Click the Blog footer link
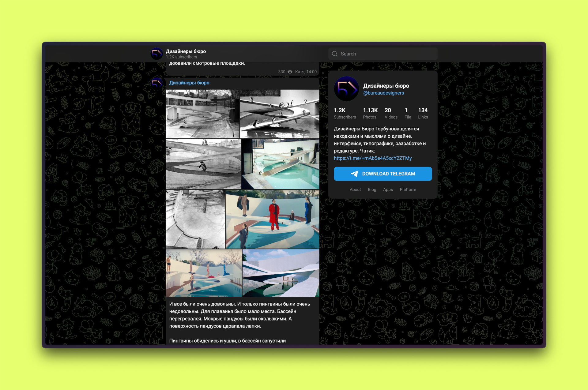588x390 pixels. click(x=372, y=190)
